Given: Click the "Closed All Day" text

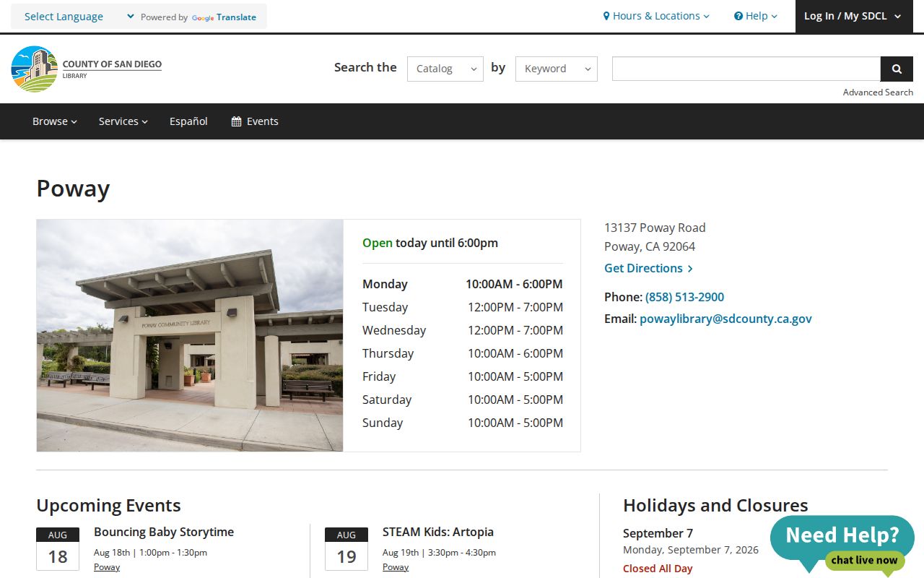Looking at the screenshot, I should tap(658, 569).
